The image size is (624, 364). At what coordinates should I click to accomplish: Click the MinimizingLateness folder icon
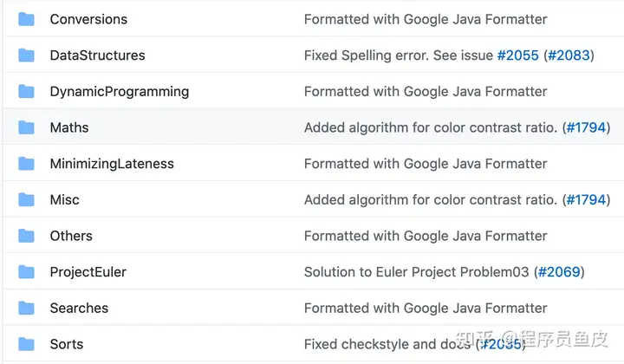point(26,164)
